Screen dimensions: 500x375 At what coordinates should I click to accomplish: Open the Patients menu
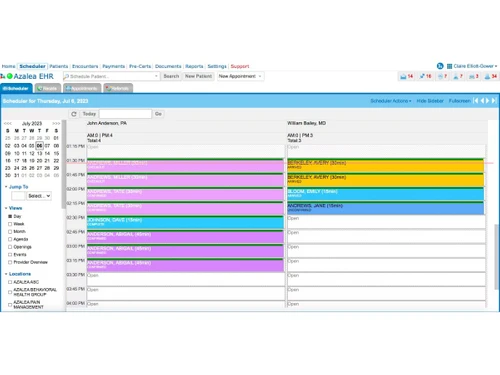[59, 66]
